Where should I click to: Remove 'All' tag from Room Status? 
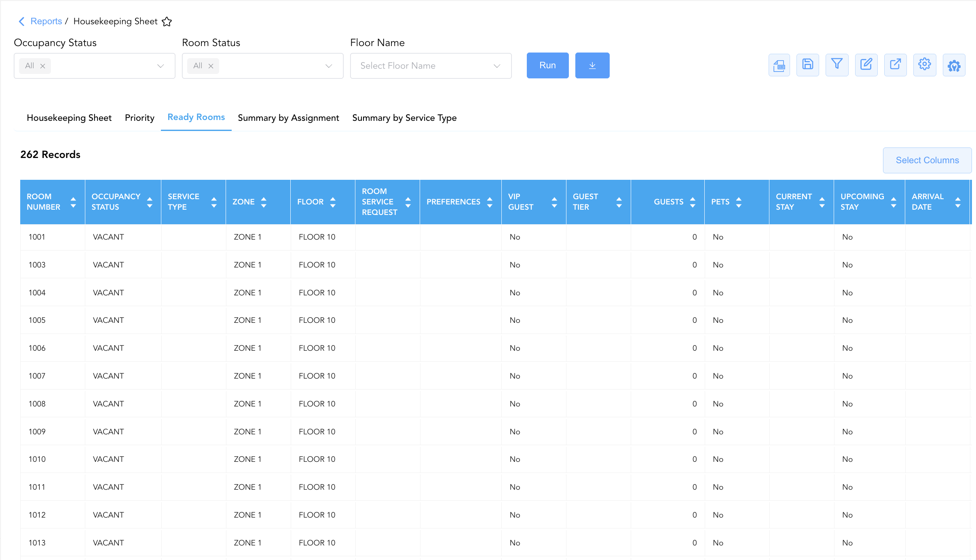pyautogui.click(x=211, y=66)
